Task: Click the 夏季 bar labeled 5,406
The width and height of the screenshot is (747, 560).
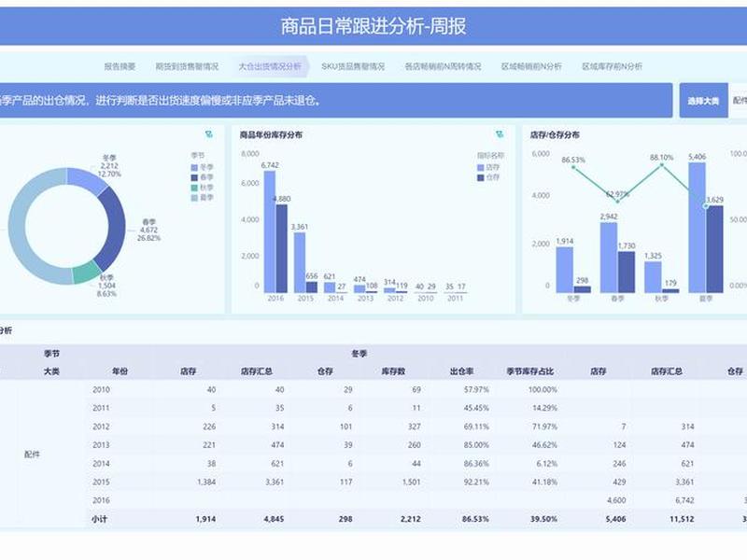Action: (697, 228)
